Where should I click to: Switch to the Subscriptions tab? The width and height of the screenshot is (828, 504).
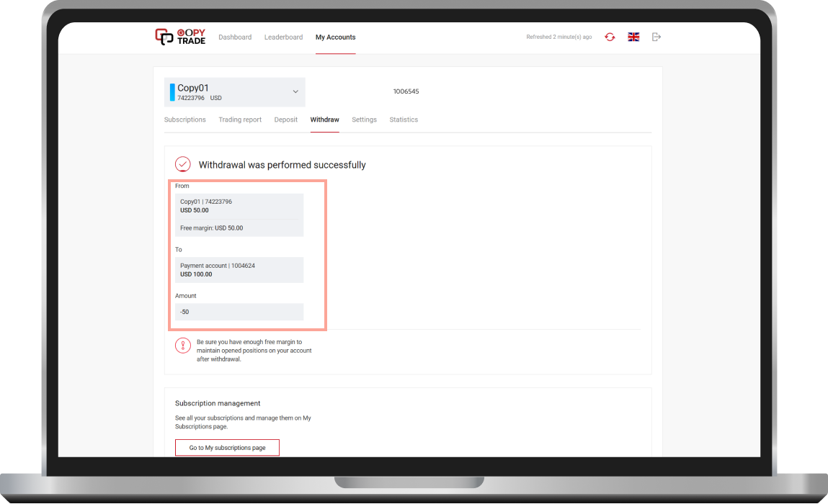[184, 120]
